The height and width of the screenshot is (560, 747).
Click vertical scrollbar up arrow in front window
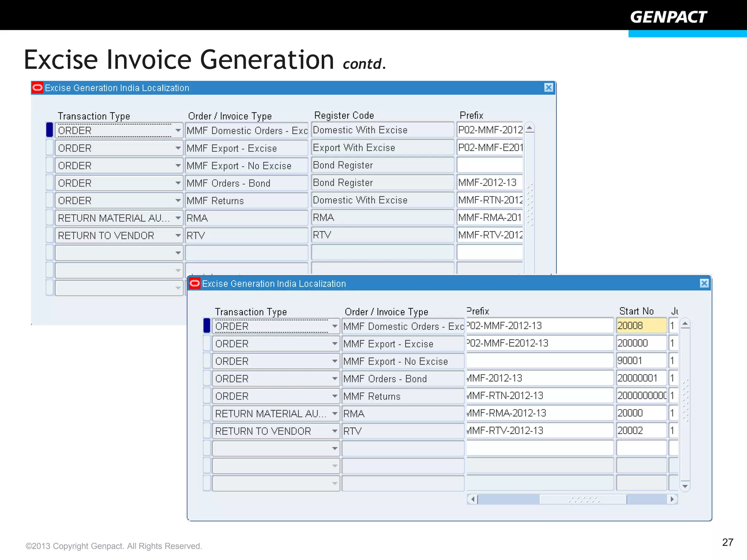(x=685, y=324)
